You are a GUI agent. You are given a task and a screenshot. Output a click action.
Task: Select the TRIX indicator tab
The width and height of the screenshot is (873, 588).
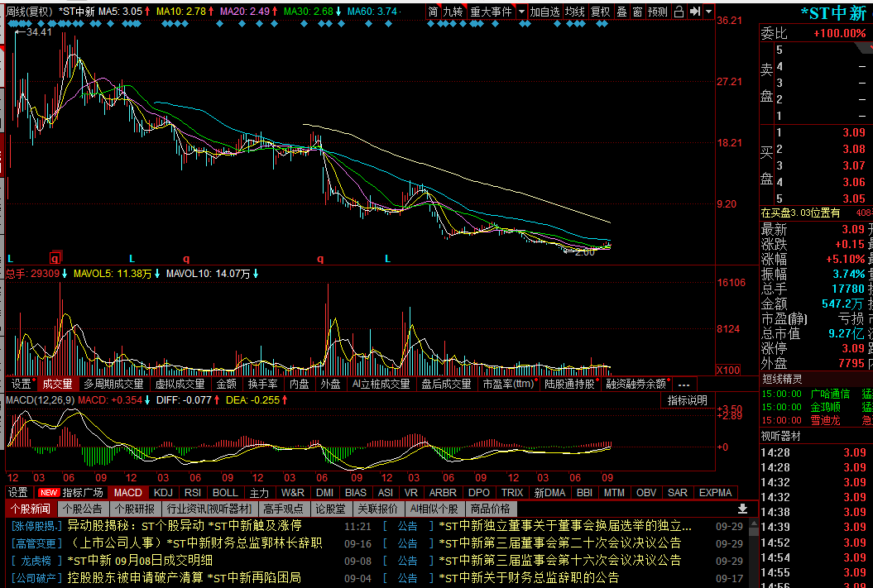pyautogui.click(x=512, y=492)
